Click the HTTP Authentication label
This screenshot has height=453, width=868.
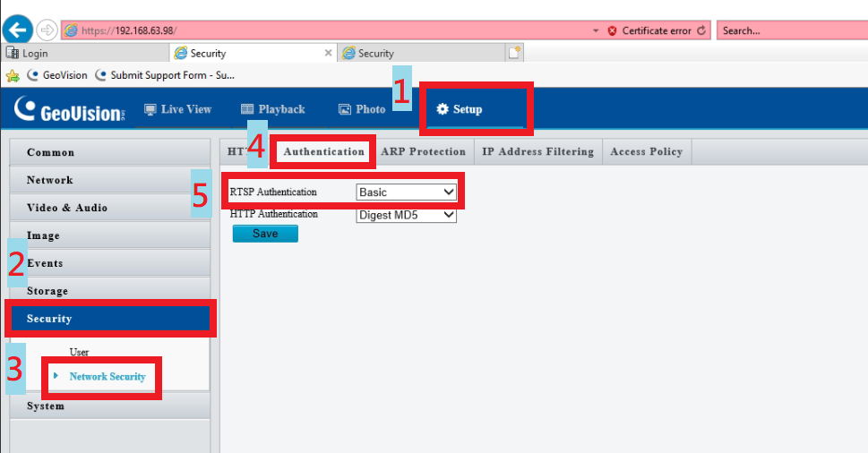coord(274,214)
